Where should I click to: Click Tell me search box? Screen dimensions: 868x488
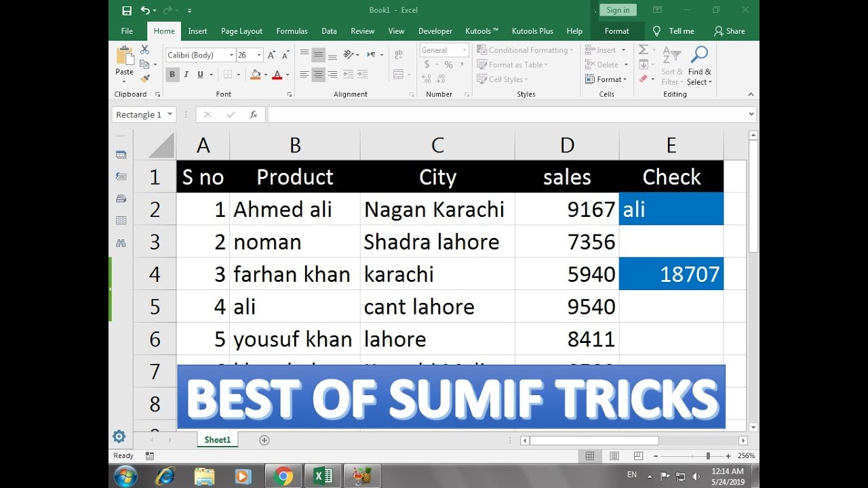(x=675, y=31)
